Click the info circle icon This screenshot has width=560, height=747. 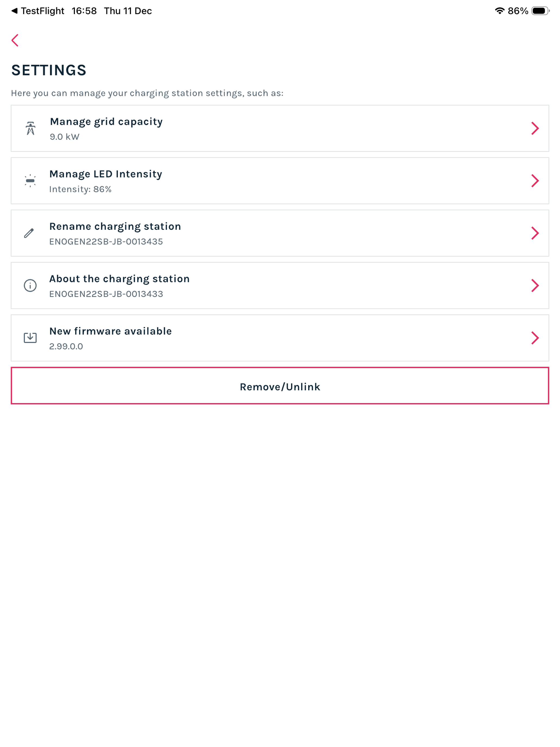tap(30, 285)
